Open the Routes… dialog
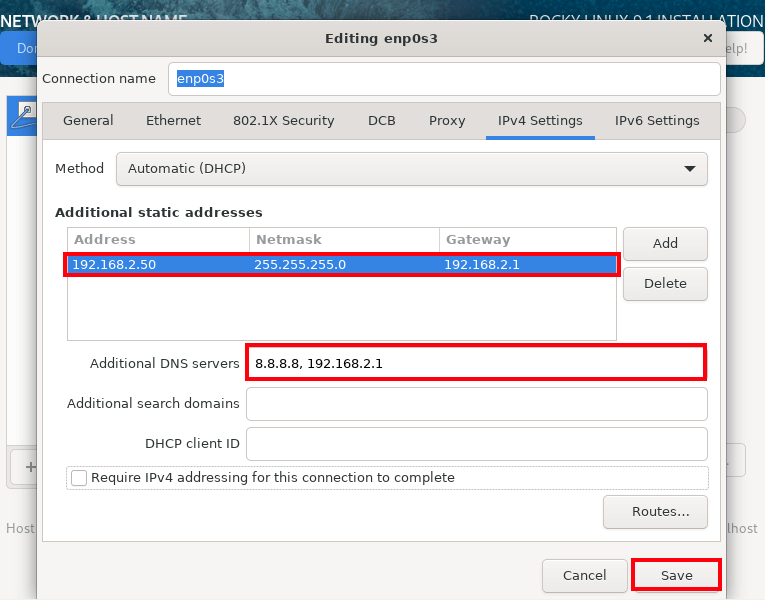 (655, 512)
